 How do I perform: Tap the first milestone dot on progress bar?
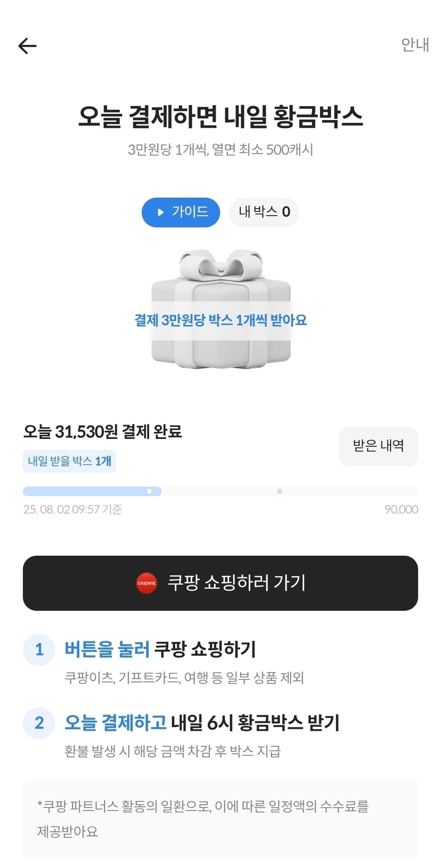(149, 491)
